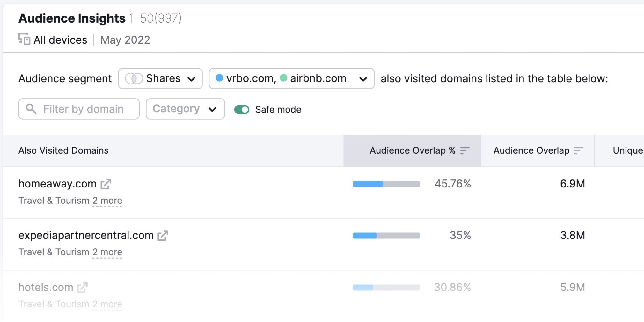Open the Category filter dropdown

185,109
